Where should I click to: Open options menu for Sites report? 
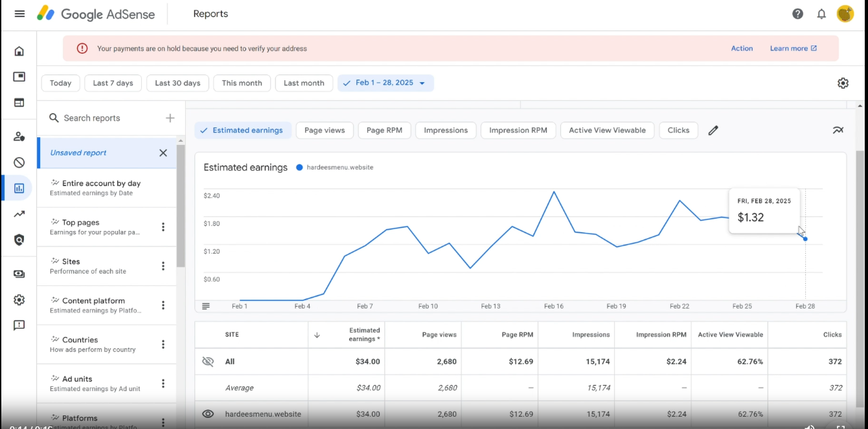pos(163,266)
